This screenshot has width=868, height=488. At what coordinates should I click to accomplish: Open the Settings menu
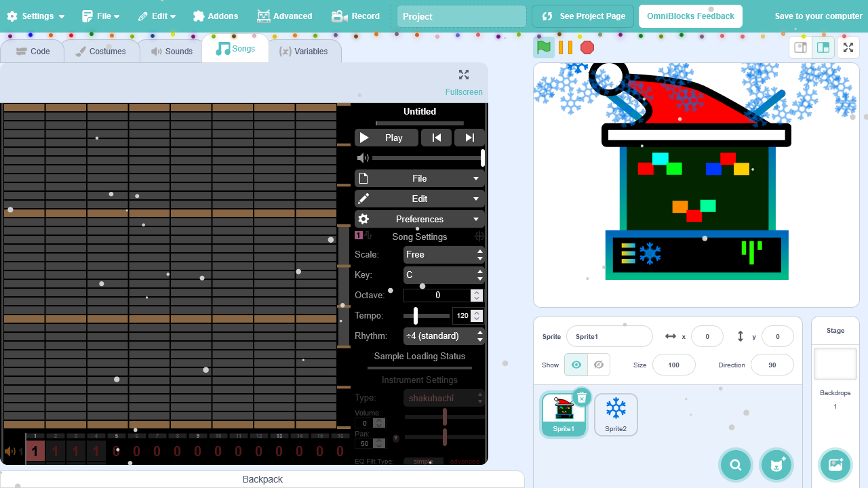click(36, 16)
